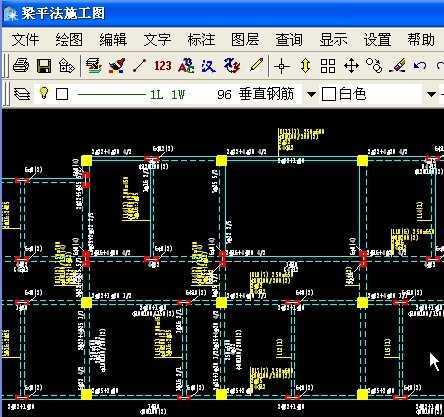Click the house and shapes toolbar icon

[x=66, y=66]
